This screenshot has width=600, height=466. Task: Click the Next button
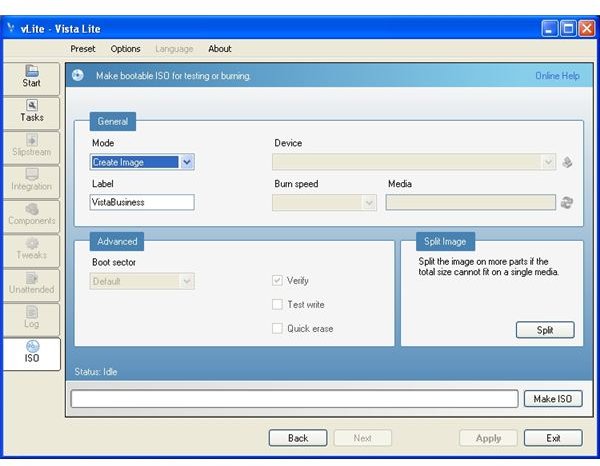tap(362, 438)
